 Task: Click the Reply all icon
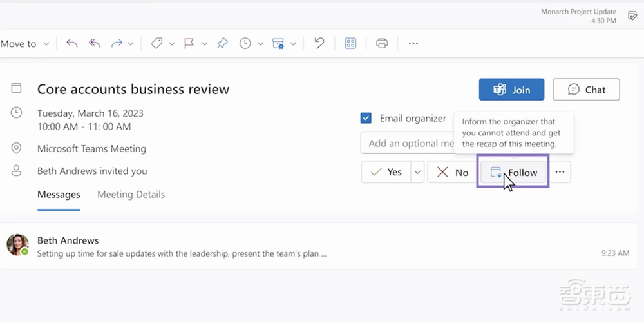pyautogui.click(x=95, y=43)
